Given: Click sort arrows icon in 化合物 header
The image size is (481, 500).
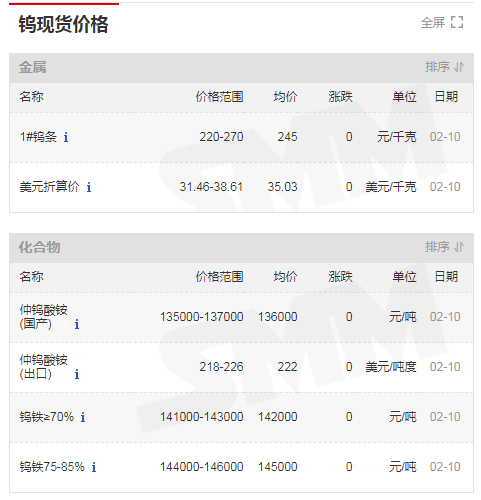Looking at the screenshot, I should coord(459,247).
